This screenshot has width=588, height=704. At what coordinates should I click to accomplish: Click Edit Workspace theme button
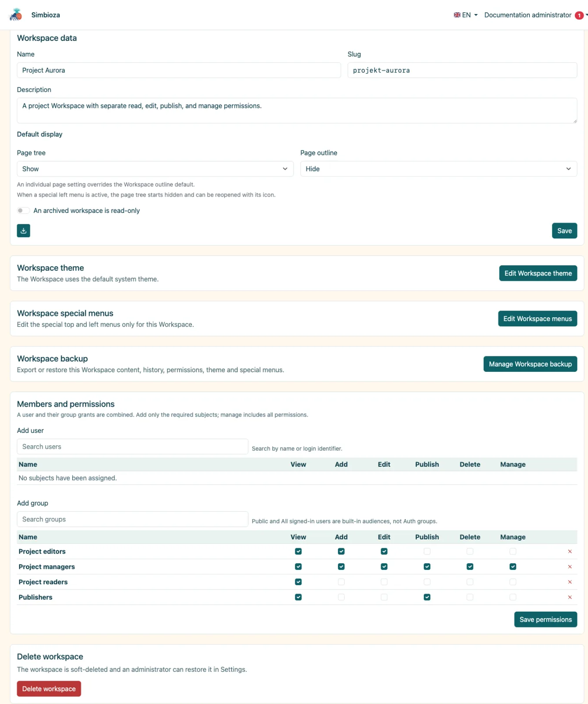click(x=538, y=273)
